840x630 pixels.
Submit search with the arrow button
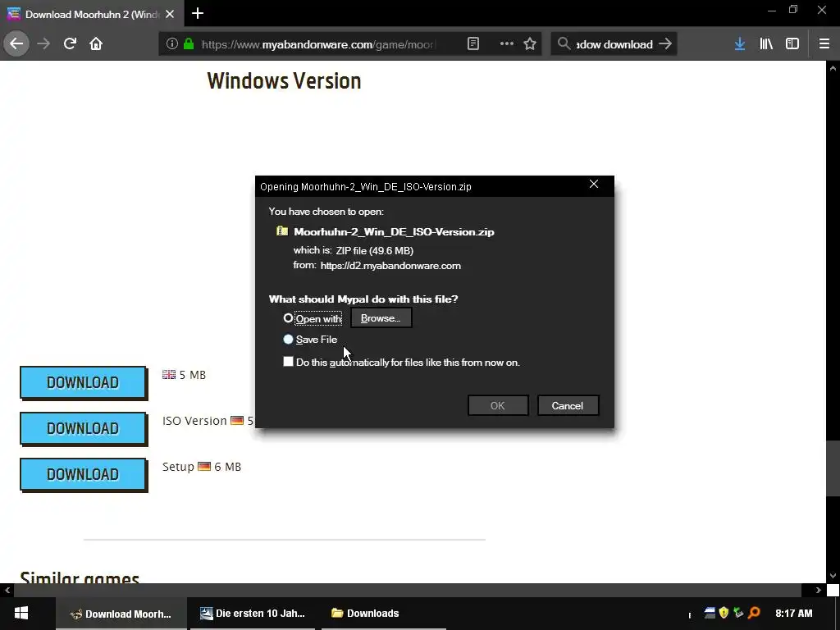(664, 44)
